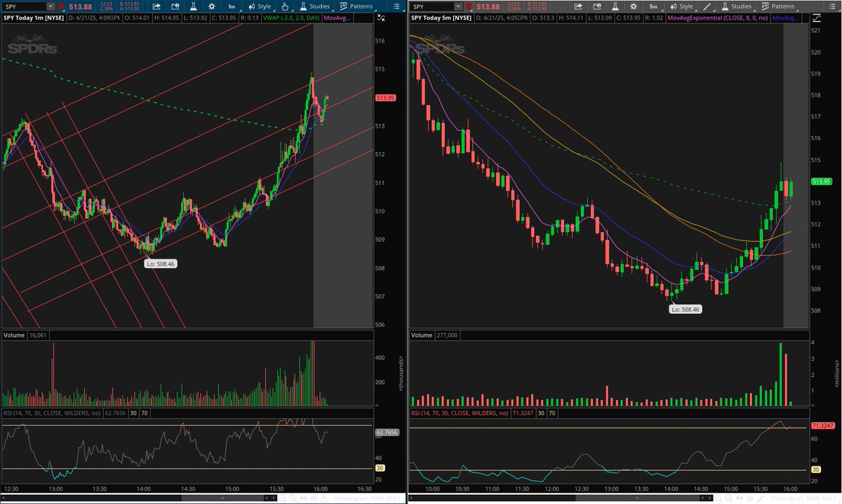
Task: Click the VWAP (-2.0, 2.0, DAY) study label
Action: [291, 18]
